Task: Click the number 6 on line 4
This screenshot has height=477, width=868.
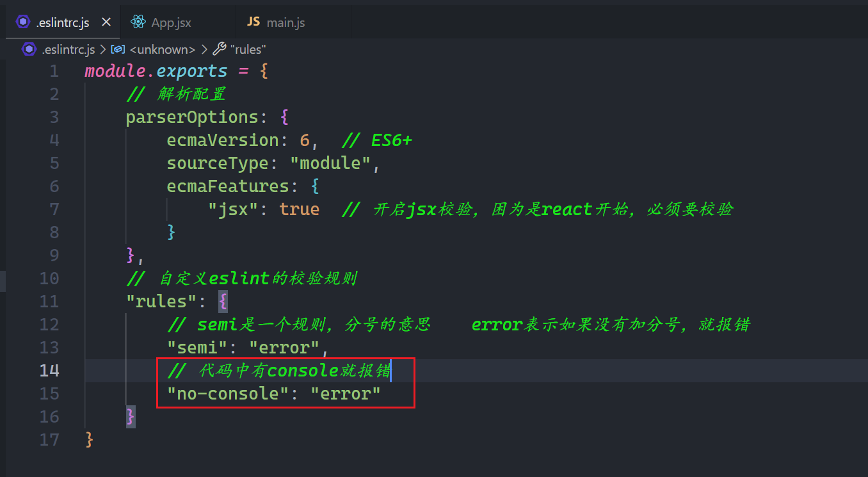Action: click(x=305, y=140)
